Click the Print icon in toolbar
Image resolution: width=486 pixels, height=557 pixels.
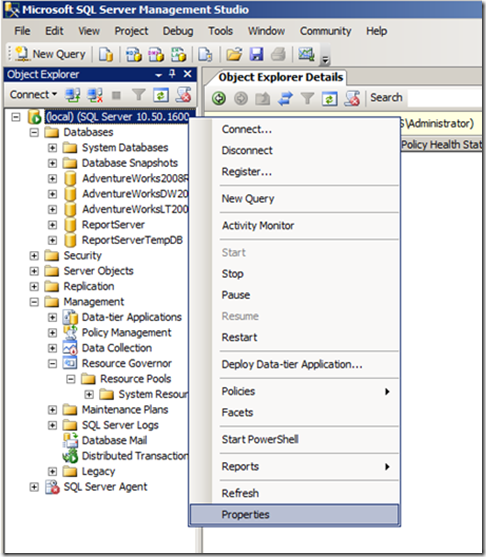click(278, 54)
